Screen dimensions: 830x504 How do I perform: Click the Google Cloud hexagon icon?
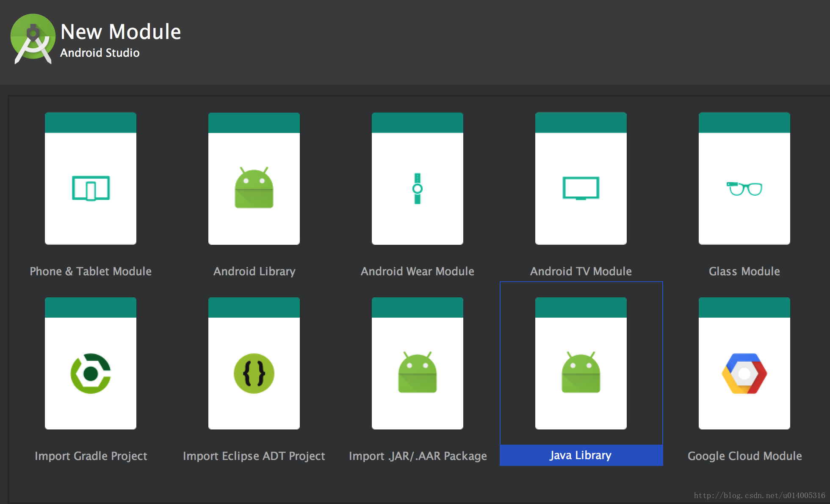tap(744, 374)
